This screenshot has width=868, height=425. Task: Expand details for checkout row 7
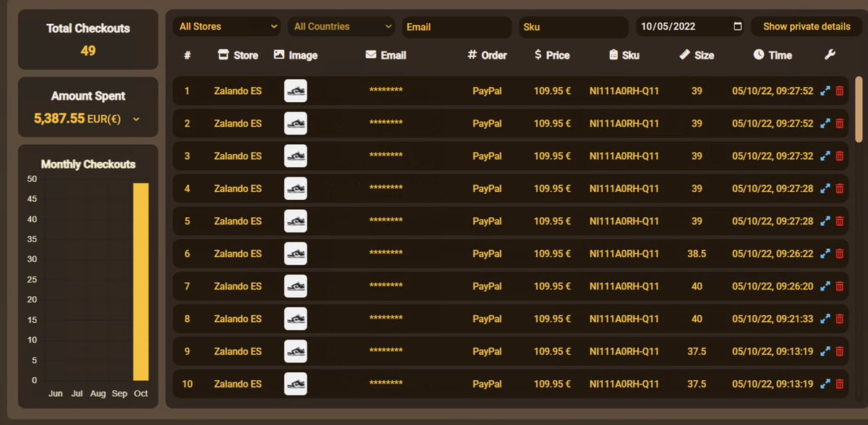pyautogui.click(x=825, y=287)
